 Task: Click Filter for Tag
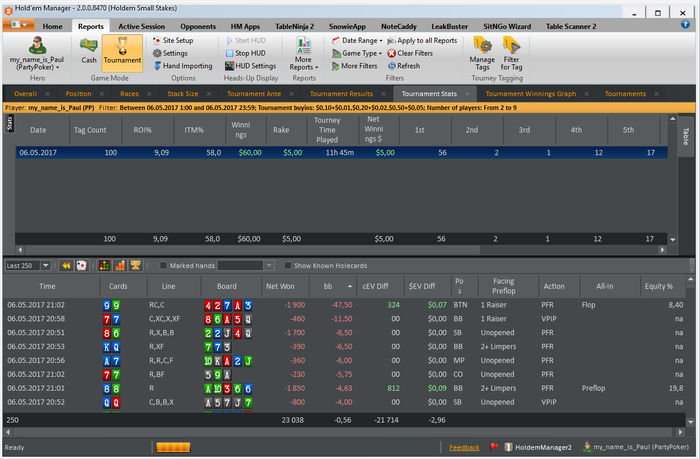pos(511,54)
